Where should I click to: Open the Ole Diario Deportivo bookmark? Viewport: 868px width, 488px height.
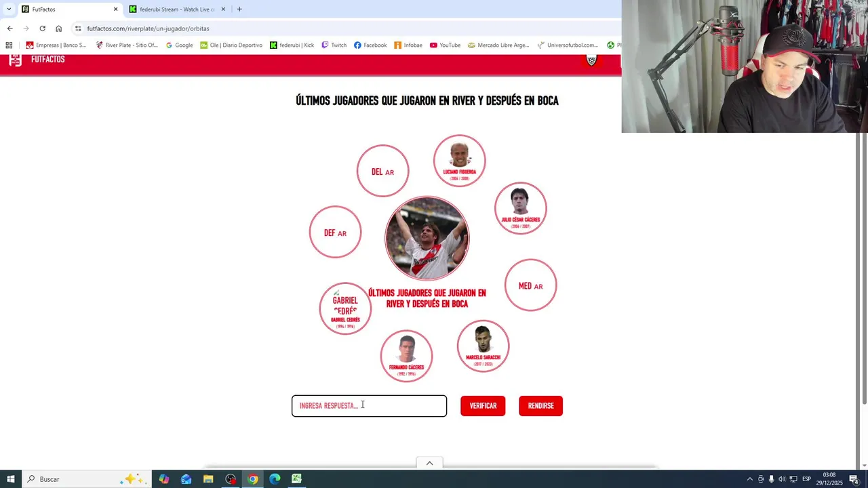click(x=231, y=45)
